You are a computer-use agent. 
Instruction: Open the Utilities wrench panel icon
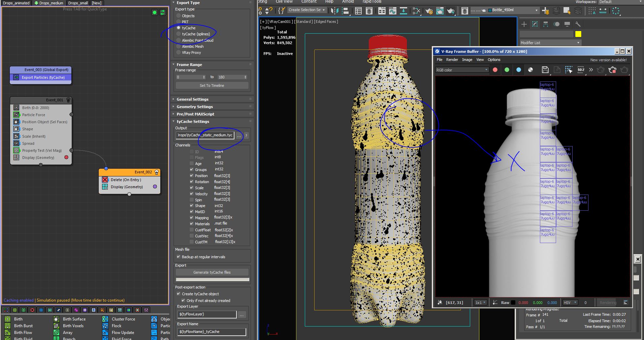578,24
